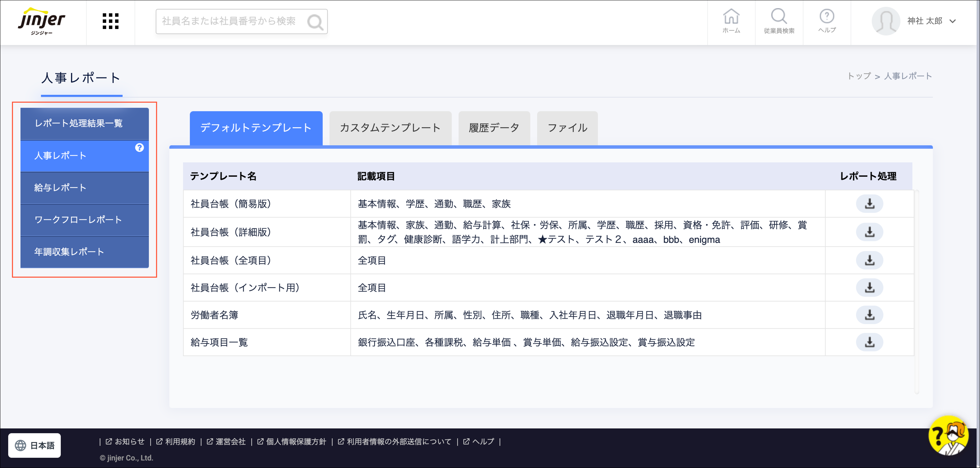Select the 社員台帳（簡易版） template name

[231, 204]
